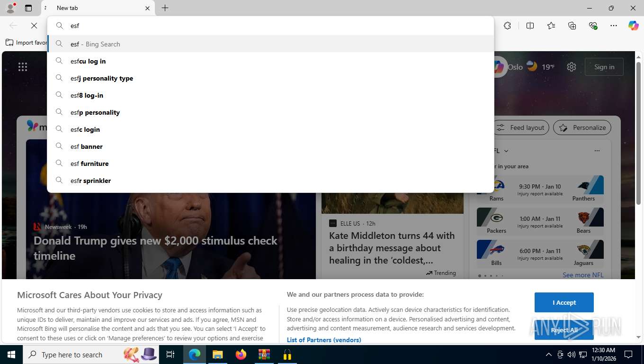Accept cookies with I Accept button
This screenshot has width=644, height=364.
tap(564, 302)
